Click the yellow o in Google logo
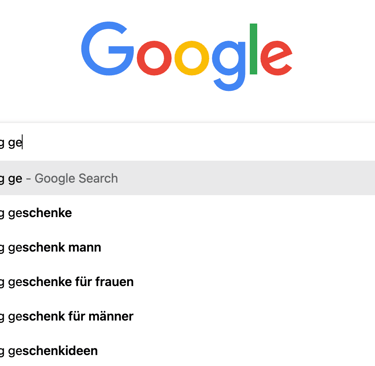The width and height of the screenshot is (375, 366). [x=192, y=58]
